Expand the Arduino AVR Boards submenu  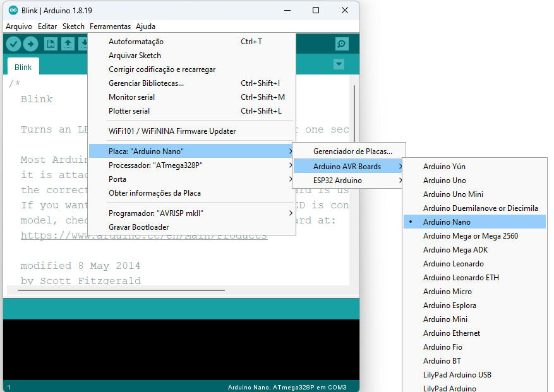pyautogui.click(x=349, y=167)
